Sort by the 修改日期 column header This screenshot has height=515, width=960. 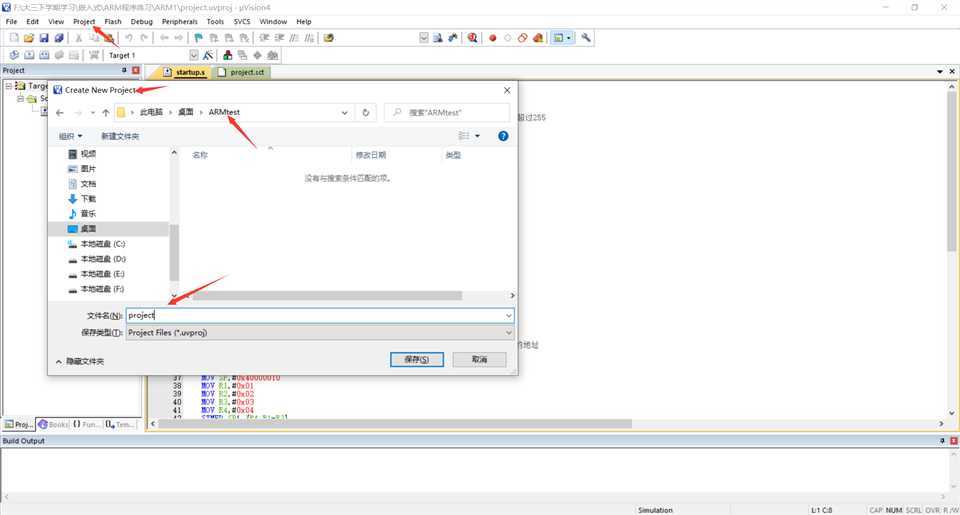click(x=371, y=155)
